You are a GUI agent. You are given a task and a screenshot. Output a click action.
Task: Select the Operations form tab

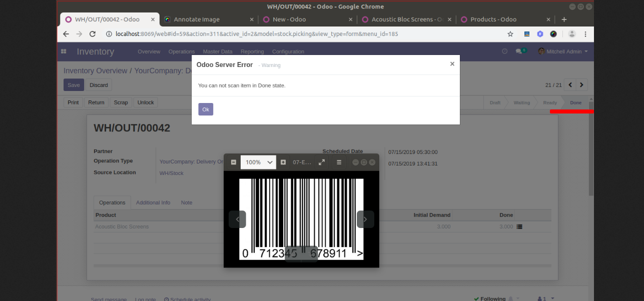[x=112, y=202]
